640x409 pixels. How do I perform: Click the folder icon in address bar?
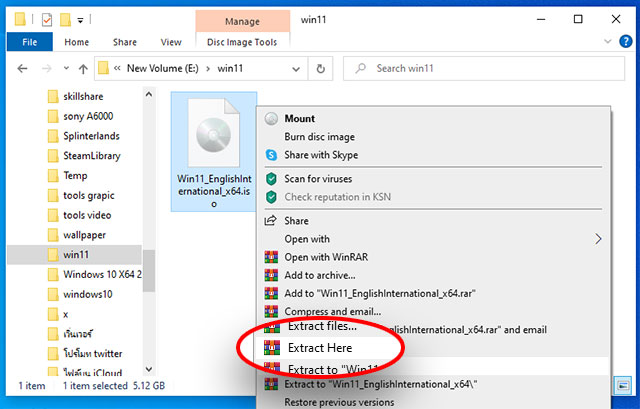click(104, 68)
